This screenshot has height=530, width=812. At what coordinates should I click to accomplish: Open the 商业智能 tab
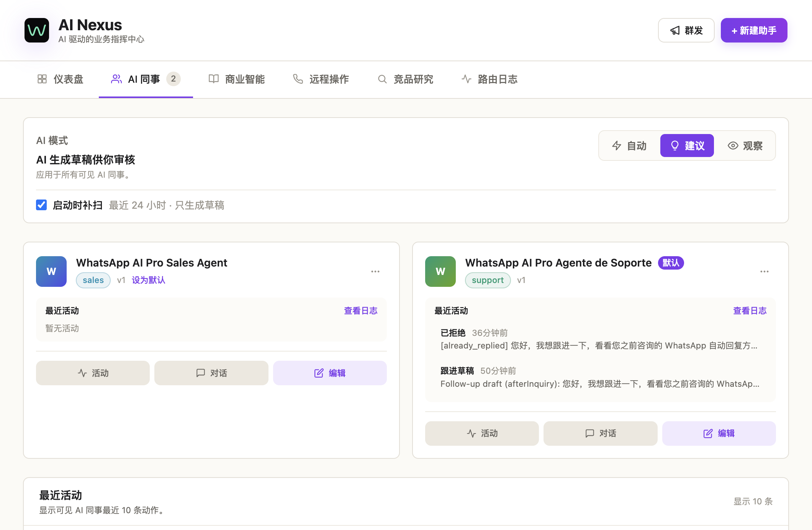pos(237,79)
